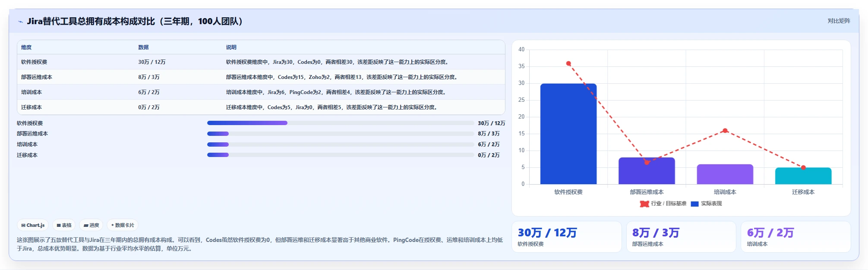Toggle the blue 实际表现 legend swatch

pos(694,204)
